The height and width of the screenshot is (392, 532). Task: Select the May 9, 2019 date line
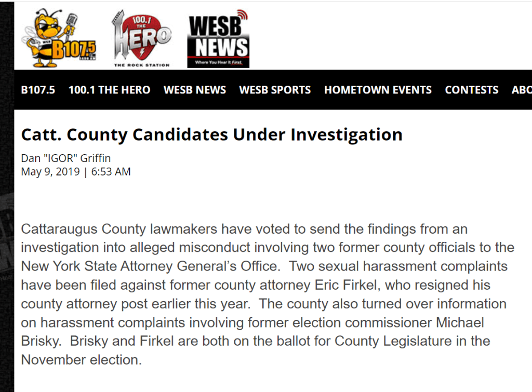75,171
